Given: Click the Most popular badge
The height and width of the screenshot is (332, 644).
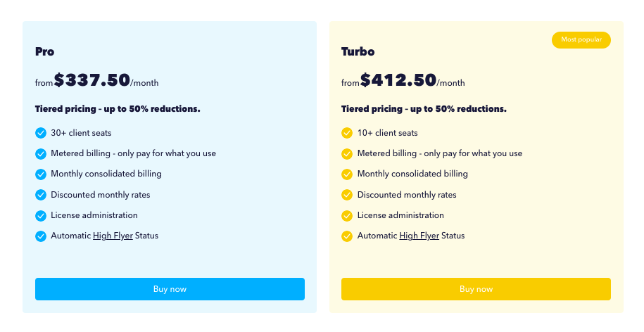Looking at the screenshot, I should coord(581,40).
